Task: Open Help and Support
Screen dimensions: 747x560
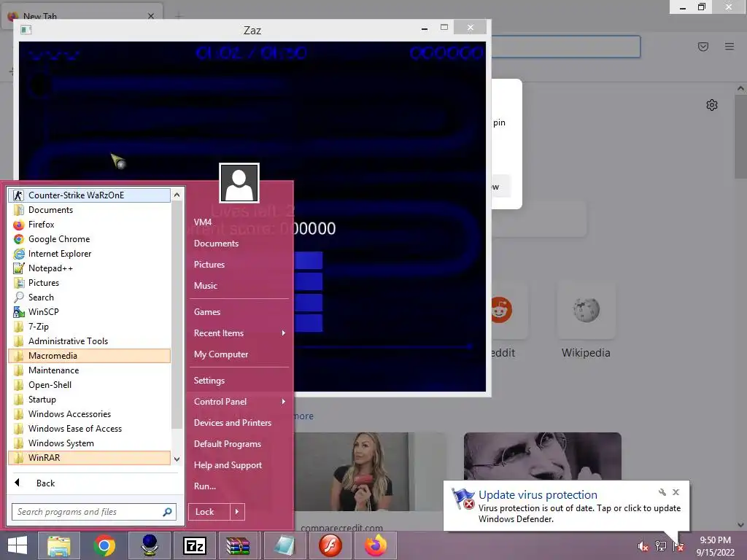Action: [239, 465]
